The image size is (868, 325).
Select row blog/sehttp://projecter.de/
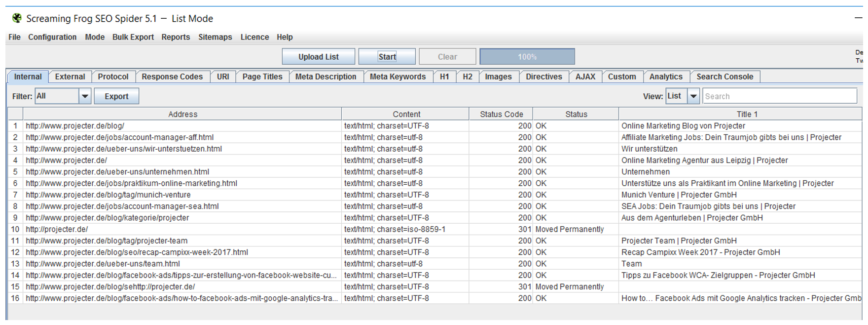coord(435,286)
